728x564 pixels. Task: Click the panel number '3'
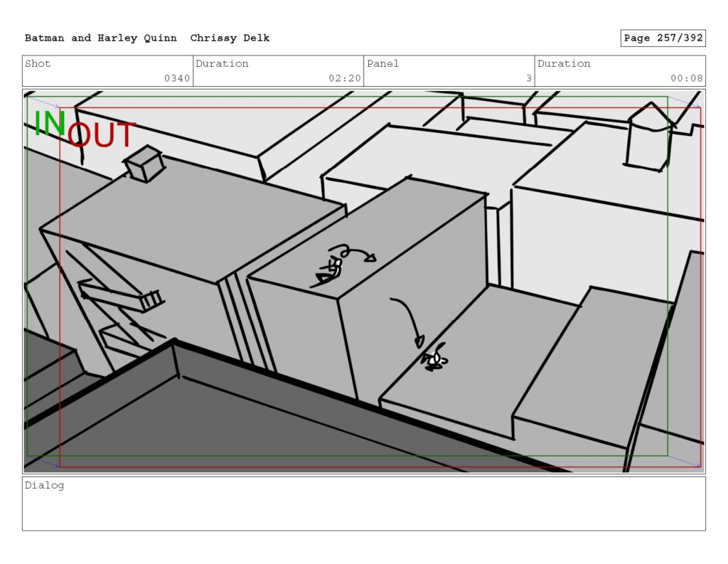coord(529,78)
